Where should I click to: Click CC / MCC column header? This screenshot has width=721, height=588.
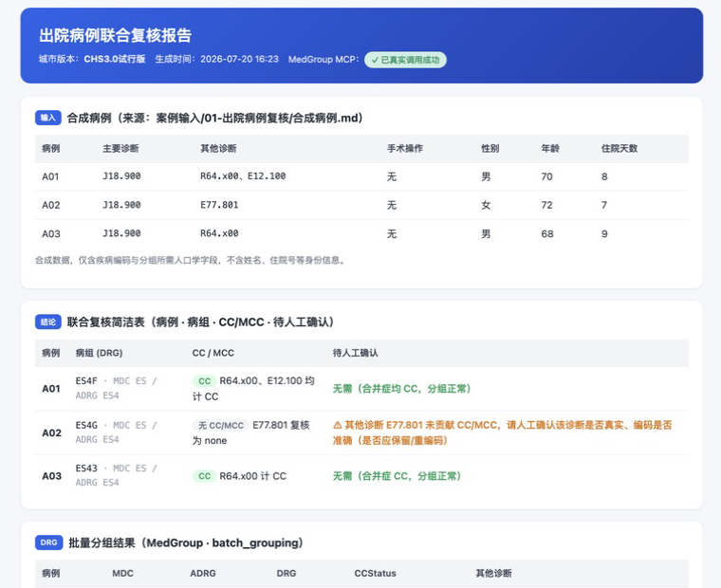click(x=213, y=353)
